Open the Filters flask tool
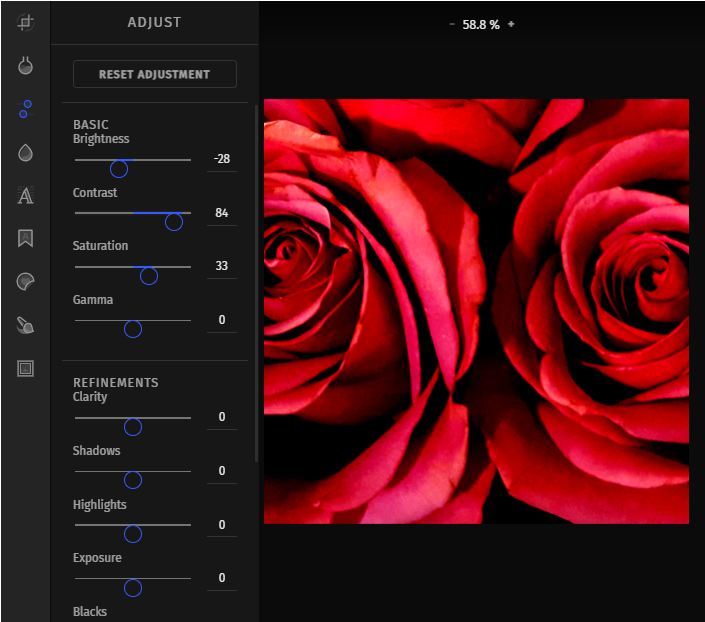Screen dimensions: 705x622 click(25, 65)
